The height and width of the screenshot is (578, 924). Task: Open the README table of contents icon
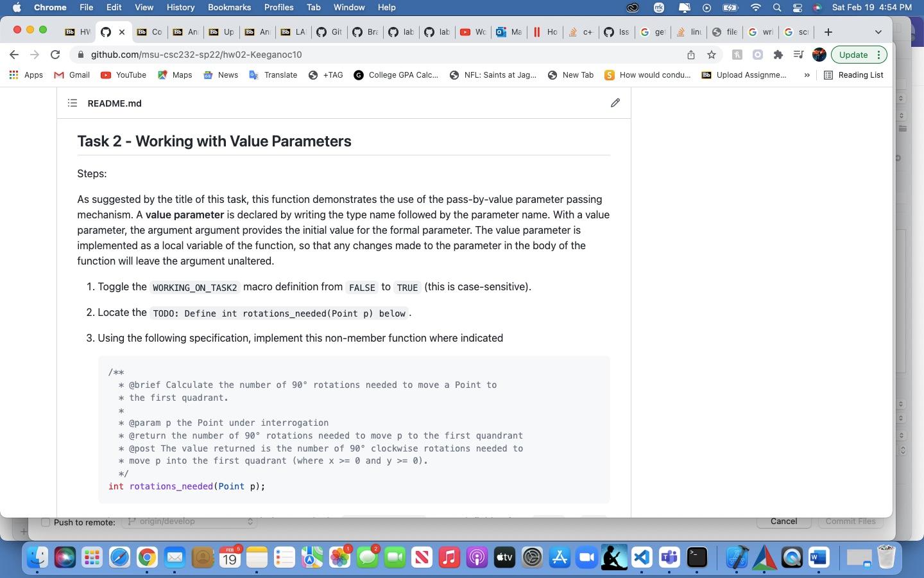click(73, 103)
